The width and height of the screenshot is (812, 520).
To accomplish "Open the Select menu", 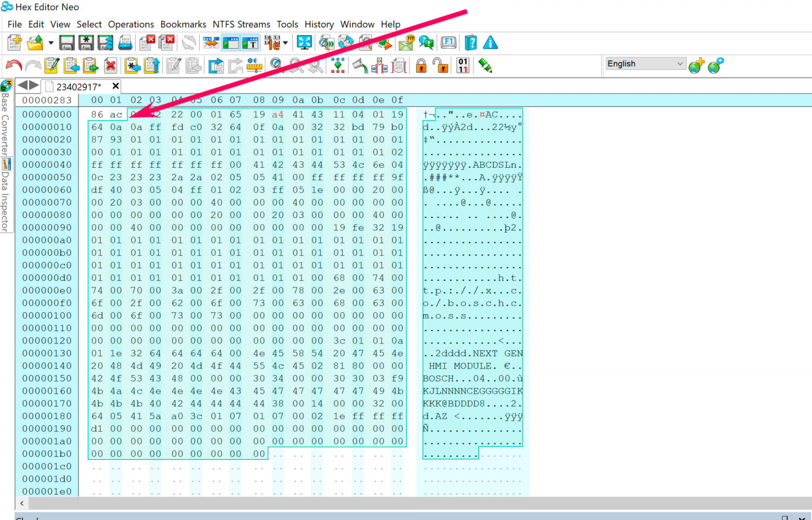I will pos(89,24).
